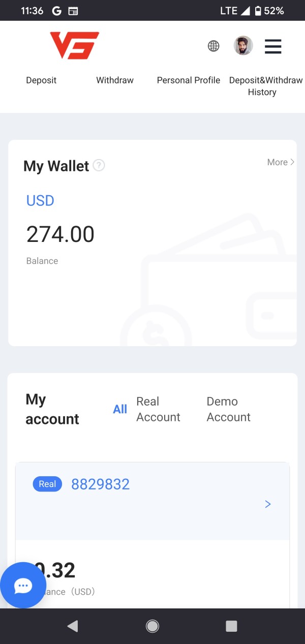Open the Deposit page
305x644 pixels.
coord(41,80)
